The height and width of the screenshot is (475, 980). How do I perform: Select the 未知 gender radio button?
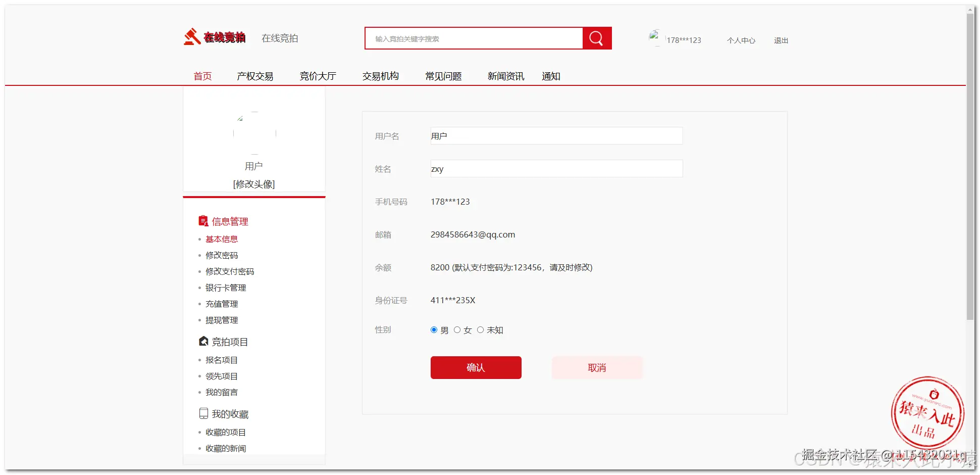[480, 329]
